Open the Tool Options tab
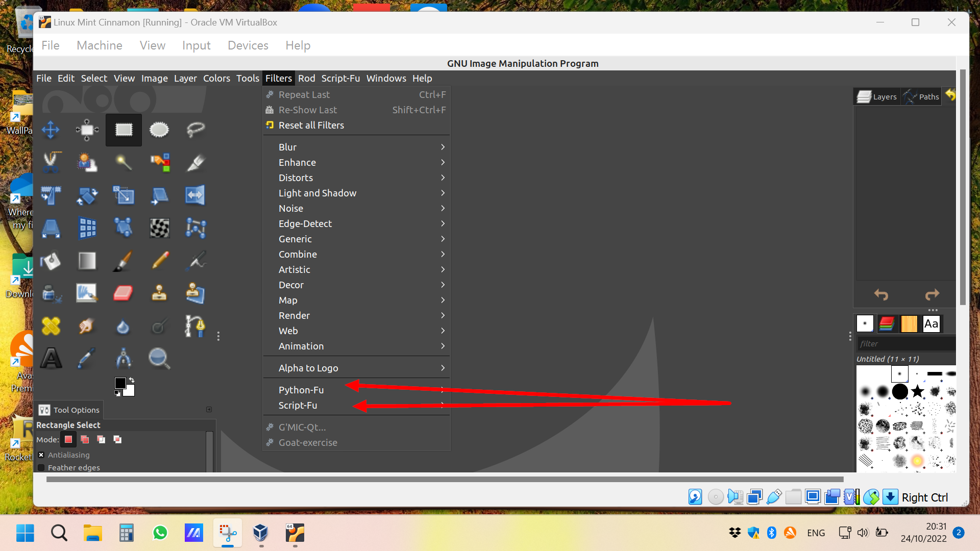This screenshot has width=980, height=551. [x=69, y=410]
